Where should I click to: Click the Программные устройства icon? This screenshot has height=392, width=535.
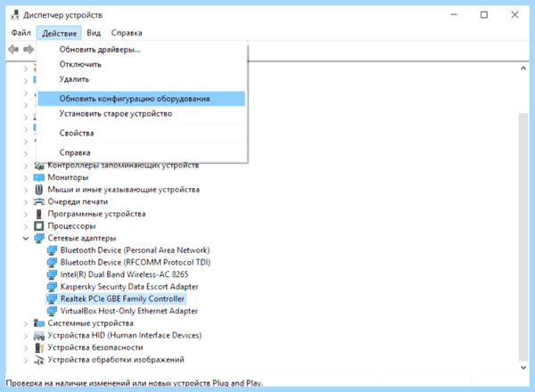click(39, 214)
